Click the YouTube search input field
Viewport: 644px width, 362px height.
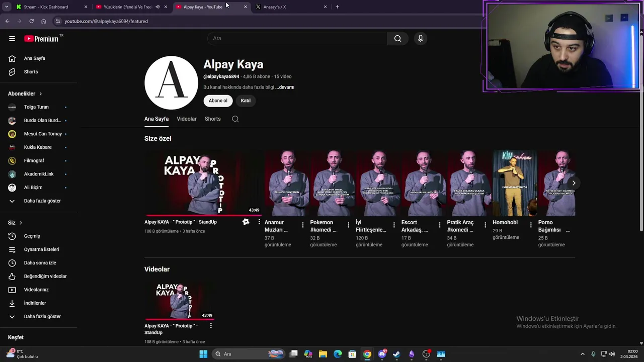pos(297,38)
